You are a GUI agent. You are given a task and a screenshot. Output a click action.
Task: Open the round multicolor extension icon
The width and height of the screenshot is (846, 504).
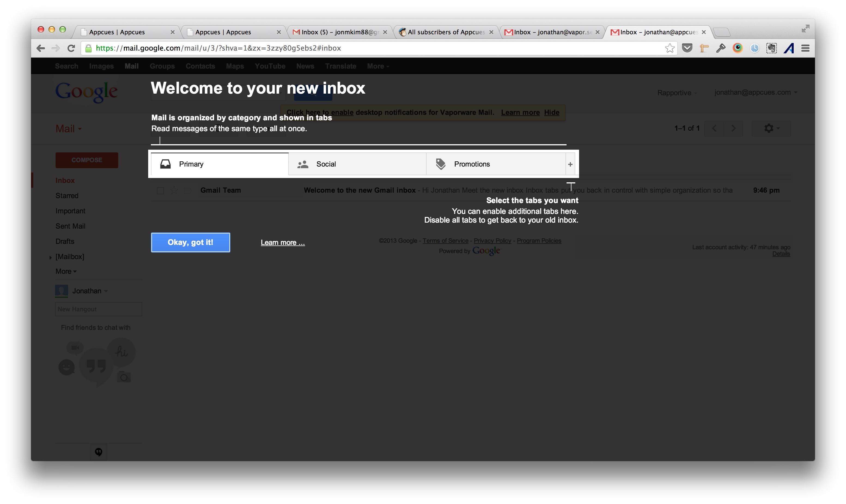pos(737,48)
